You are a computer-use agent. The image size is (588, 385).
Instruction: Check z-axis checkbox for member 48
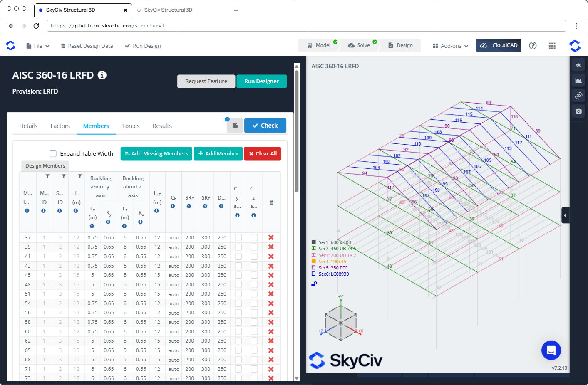[254, 285]
